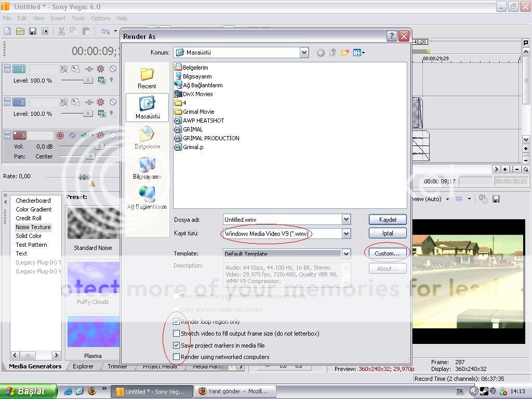Click the track 2 track motion icon

coord(76,102)
